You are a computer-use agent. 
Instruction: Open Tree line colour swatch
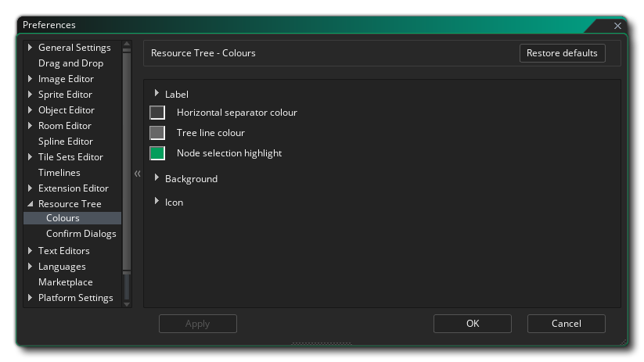pyautogui.click(x=157, y=133)
